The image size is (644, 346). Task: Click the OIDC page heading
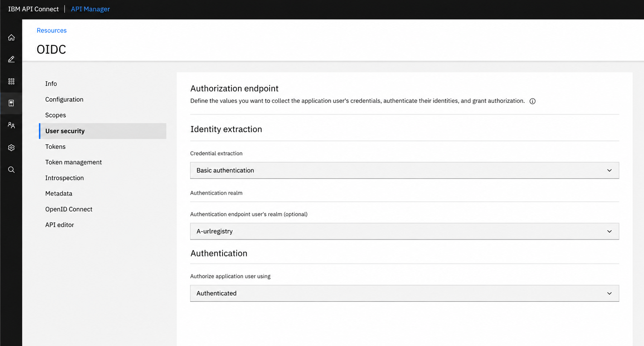[x=51, y=49]
